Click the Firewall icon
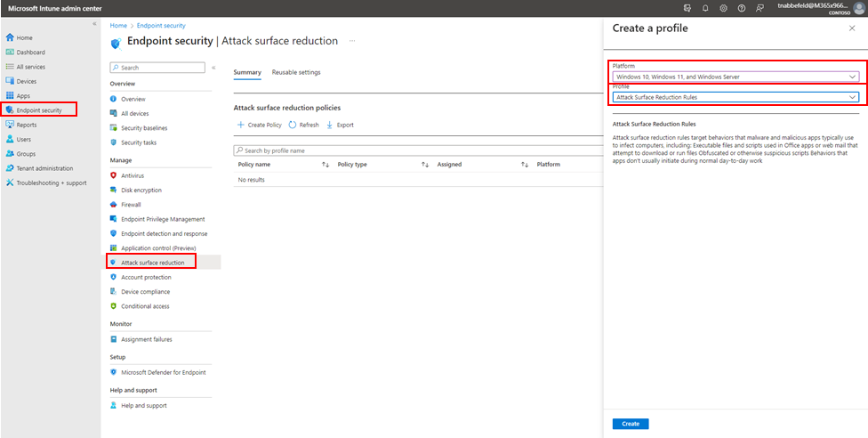 click(x=114, y=205)
